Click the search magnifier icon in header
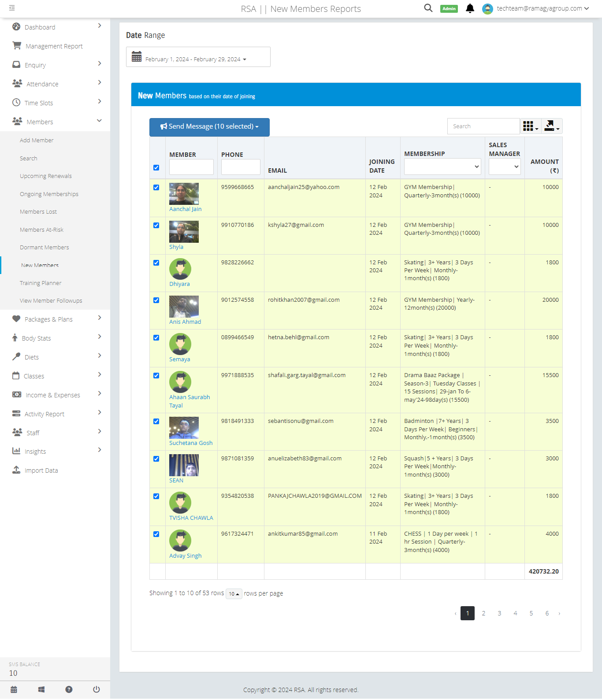Image resolution: width=602 pixels, height=700 pixels. point(428,8)
